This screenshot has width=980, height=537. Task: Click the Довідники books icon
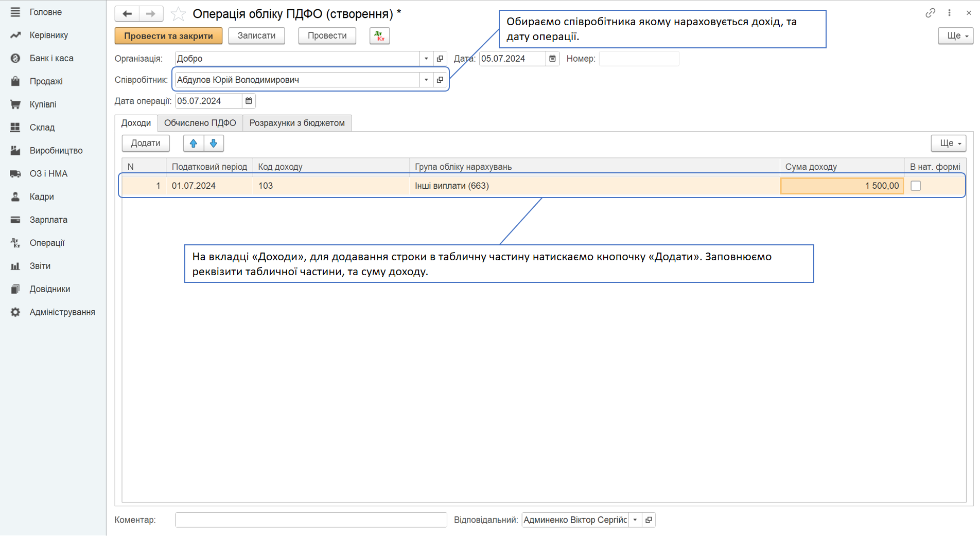pos(15,289)
